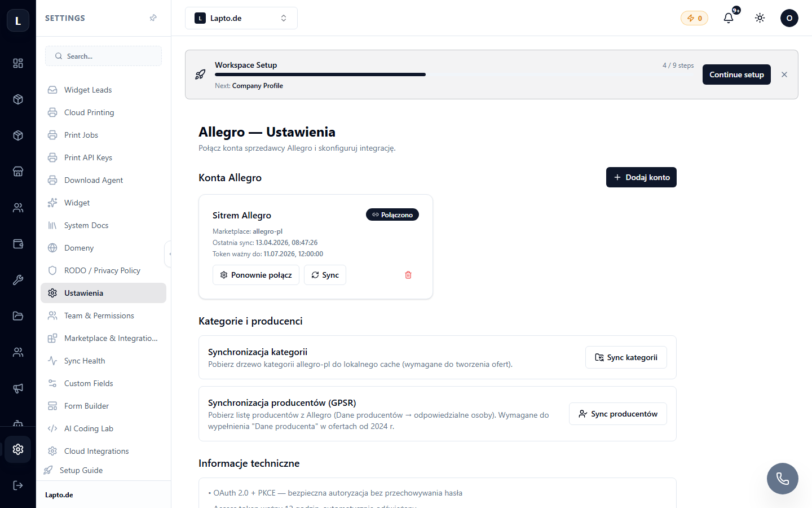Screen dimensions: 812x508
Task: View Sync Health page
Action: coord(103,361)
